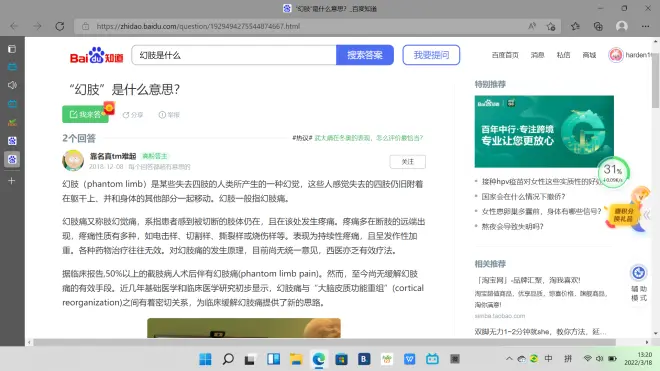The width and height of the screenshot is (660, 371).
Task: Go back to the previous page
Action: pos(14,26)
